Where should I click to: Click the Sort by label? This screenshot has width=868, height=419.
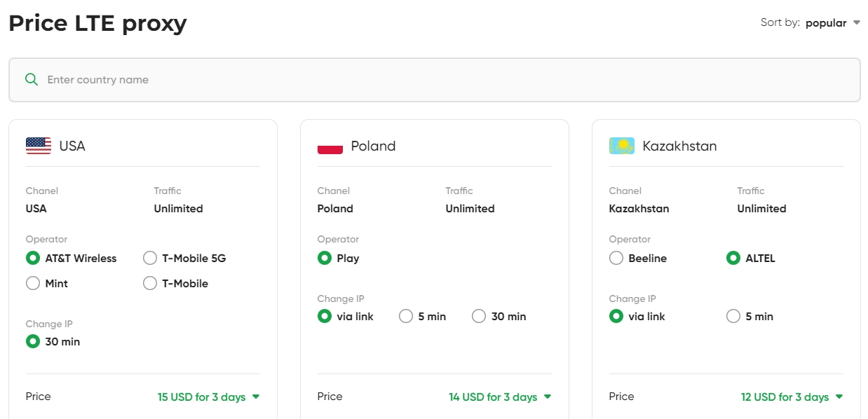(780, 22)
